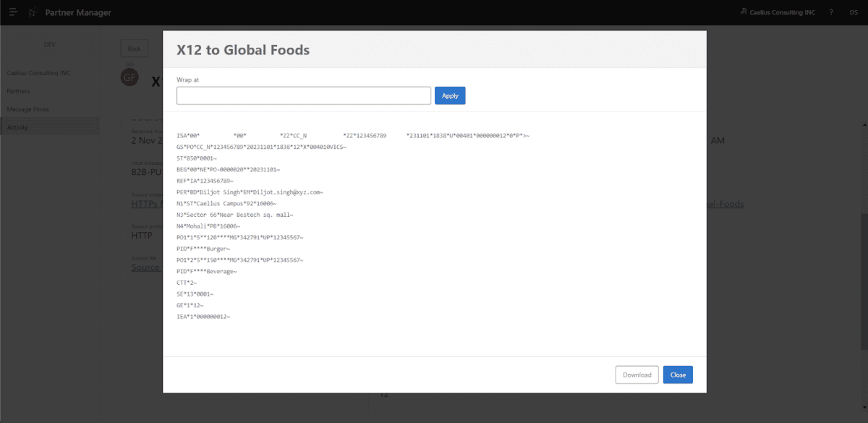Click the ST*850*0001 segment line
Viewport: 868px width, 423px height.
click(197, 158)
